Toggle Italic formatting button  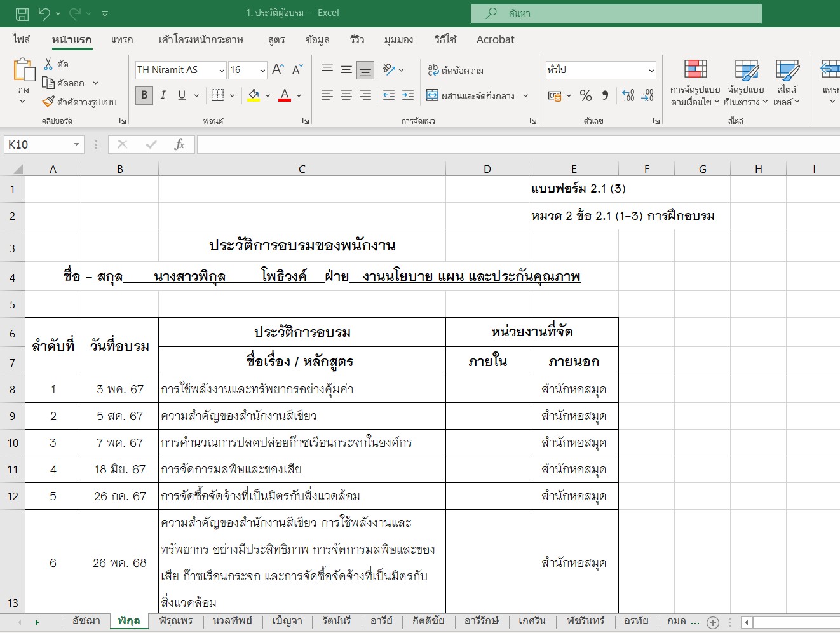pyautogui.click(x=163, y=95)
